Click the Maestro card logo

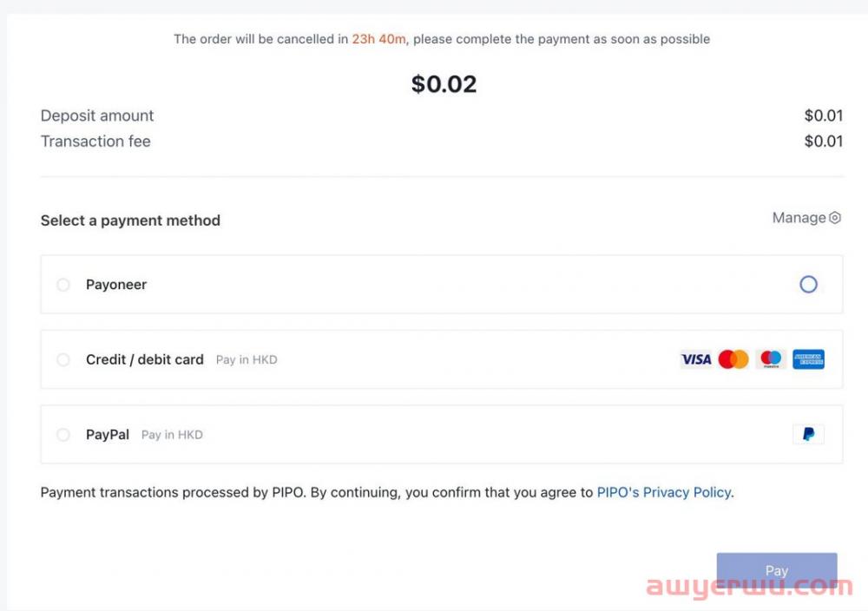point(771,359)
